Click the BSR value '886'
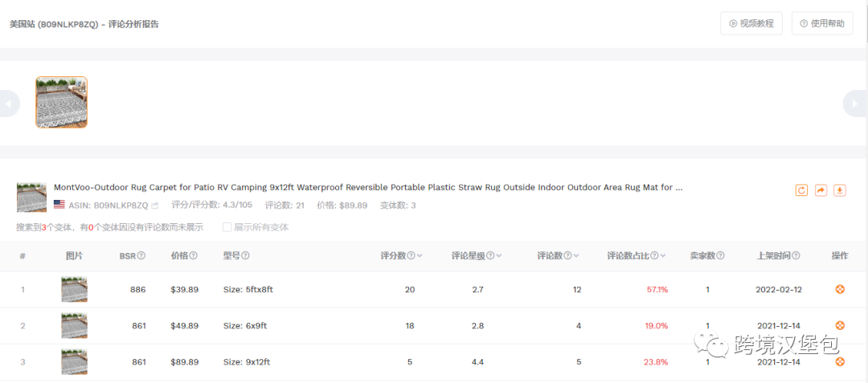The image size is (868, 383). [138, 289]
